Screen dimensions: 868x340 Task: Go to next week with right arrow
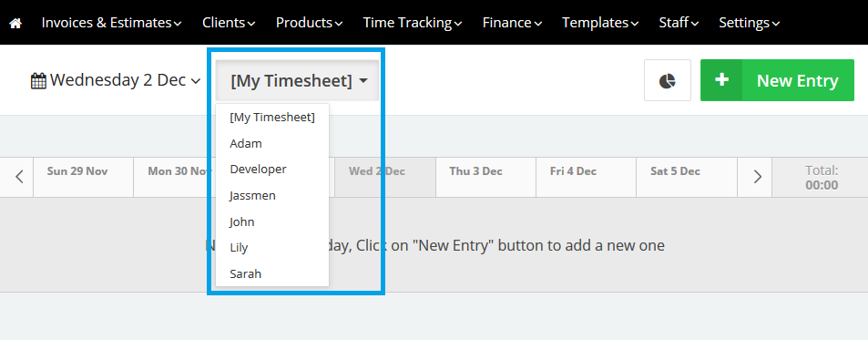point(758,177)
